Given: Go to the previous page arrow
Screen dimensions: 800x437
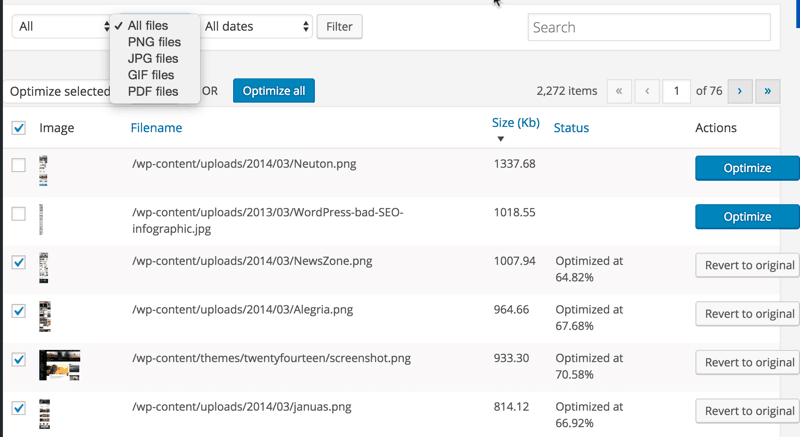Looking at the screenshot, I should [647, 91].
